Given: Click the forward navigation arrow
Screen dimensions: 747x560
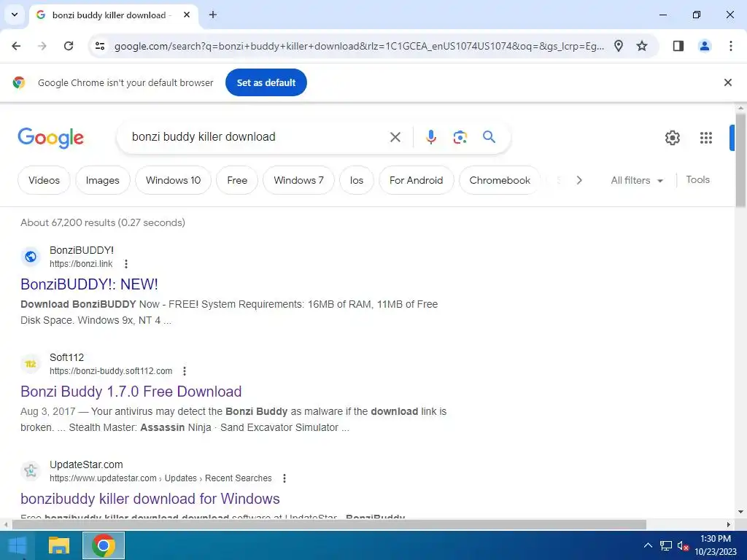Looking at the screenshot, I should (42, 46).
